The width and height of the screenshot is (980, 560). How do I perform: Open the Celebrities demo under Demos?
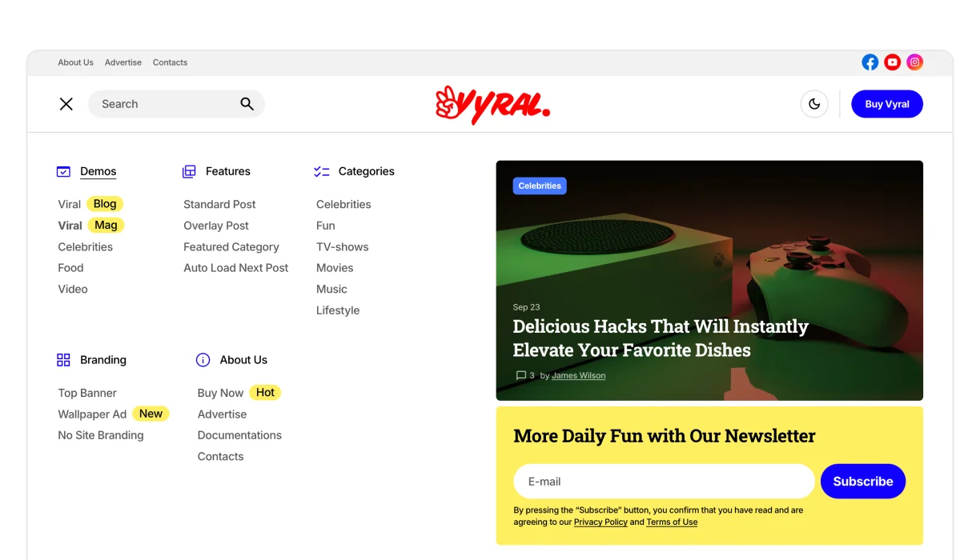(x=86, y=247)
